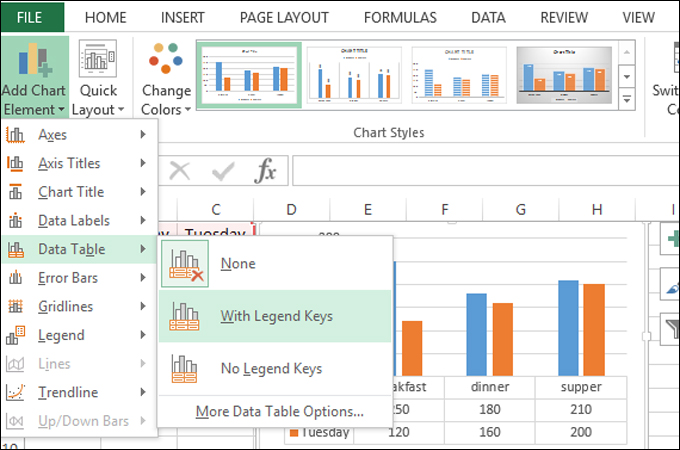Click the No Legend Keys icon
This screenshot has height=450, width=680.
185,369
